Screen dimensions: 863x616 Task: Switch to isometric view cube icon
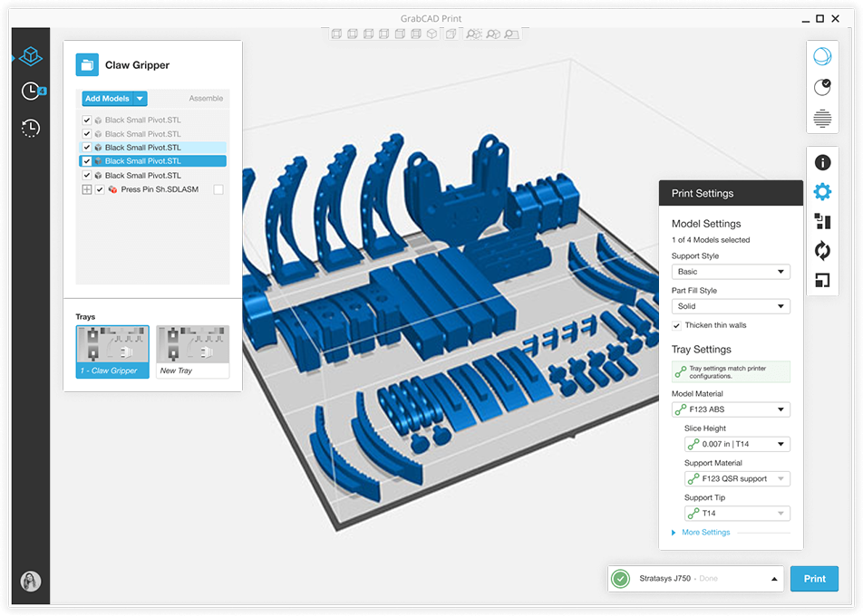pyautogui.click(x=432, y=34)
